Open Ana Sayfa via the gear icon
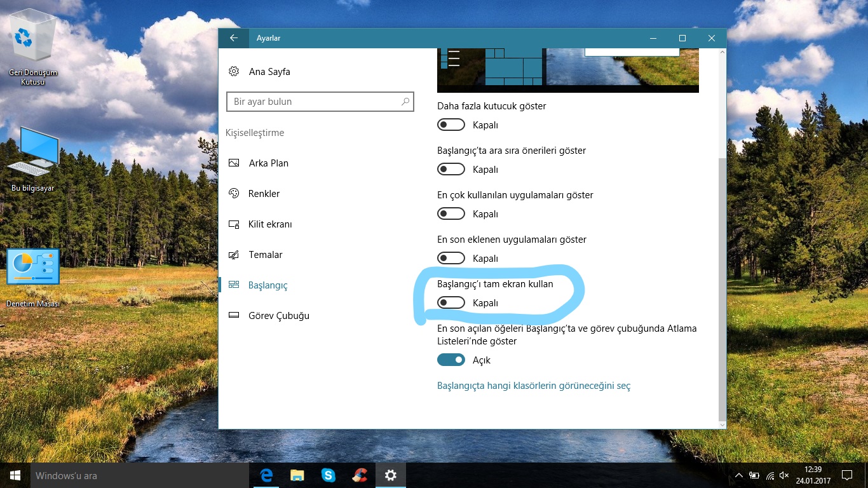The height and width of the screenshot is (488, 868). (x=234, y=71)
